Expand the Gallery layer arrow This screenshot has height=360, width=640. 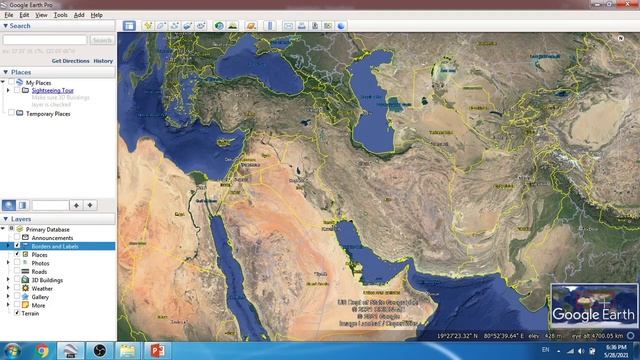[x=8, y=297]
